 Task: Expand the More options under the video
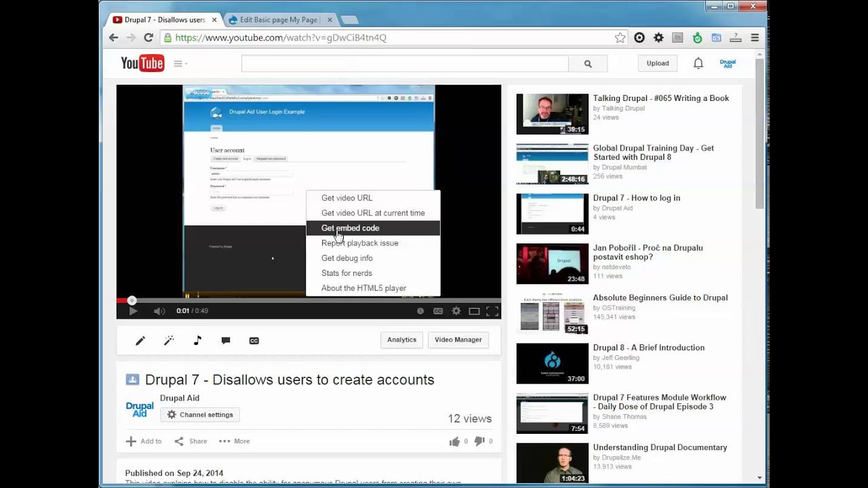tap(234, 441)
